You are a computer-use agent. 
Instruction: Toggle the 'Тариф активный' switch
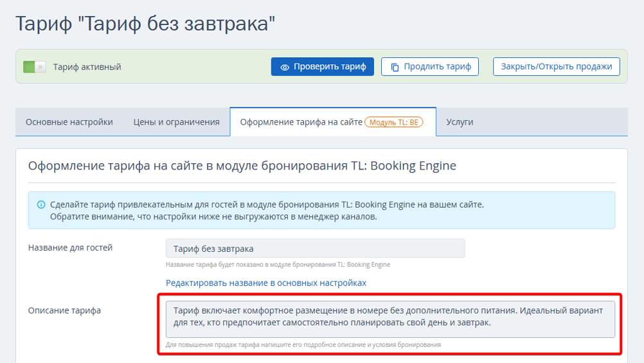(35, 67)
